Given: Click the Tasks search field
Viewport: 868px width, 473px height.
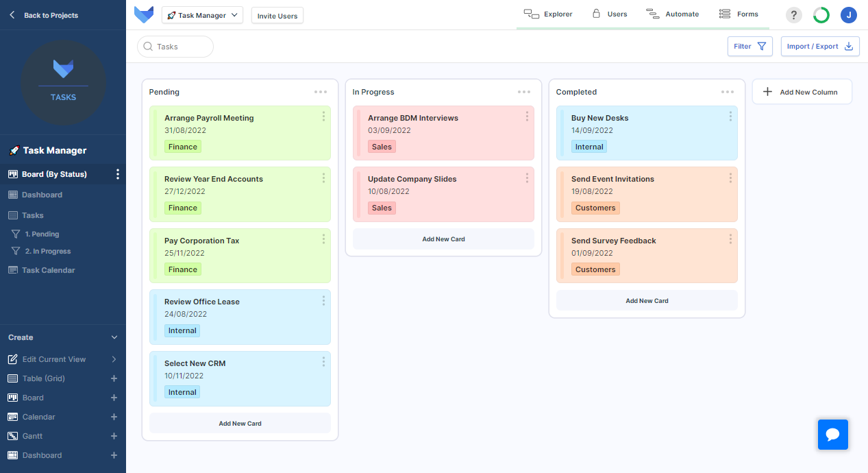Looking at the screenshot, I should click(175, 47).
